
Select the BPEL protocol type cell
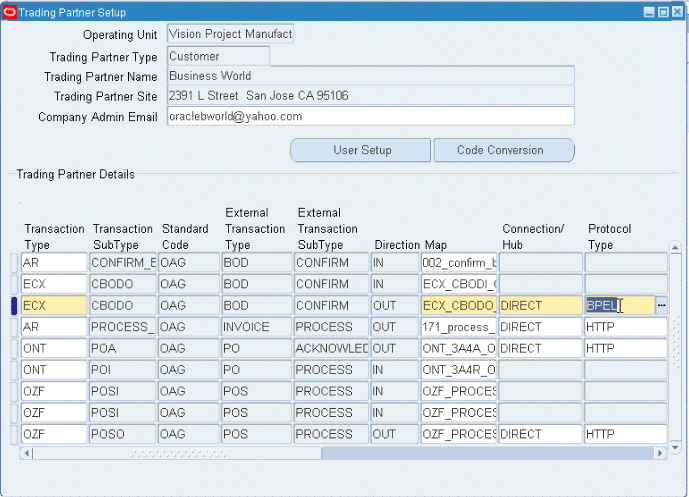point(620,305)
